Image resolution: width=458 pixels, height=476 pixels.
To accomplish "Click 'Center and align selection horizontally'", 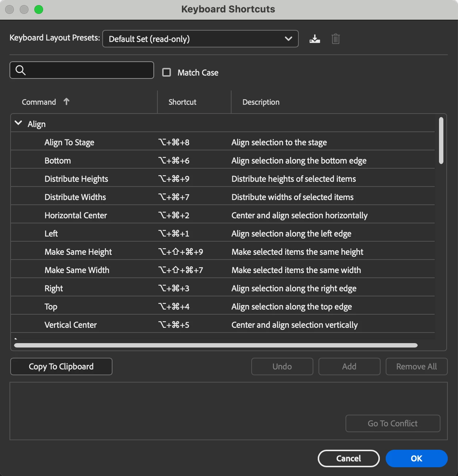I will point(299,215).
